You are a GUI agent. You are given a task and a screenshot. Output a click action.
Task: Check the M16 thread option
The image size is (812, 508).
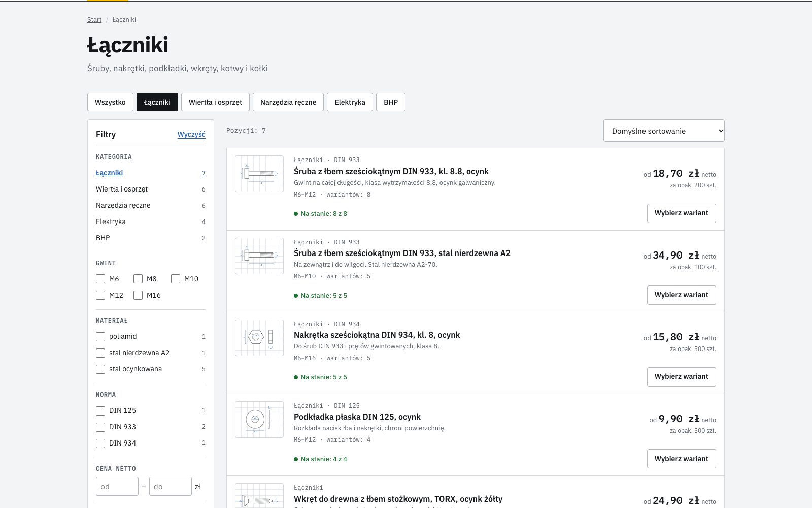click(x=138, y=295)
